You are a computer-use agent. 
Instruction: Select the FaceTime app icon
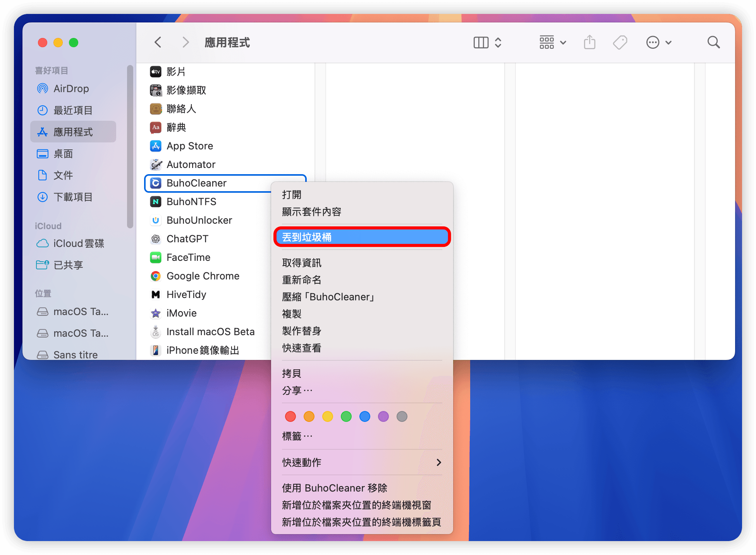pos(156,257)
